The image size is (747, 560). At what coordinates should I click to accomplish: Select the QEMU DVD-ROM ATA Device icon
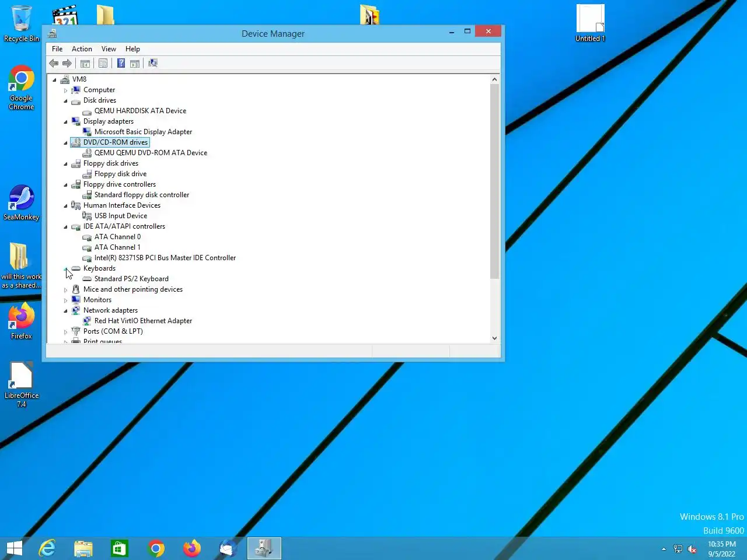tap(87, 153)
